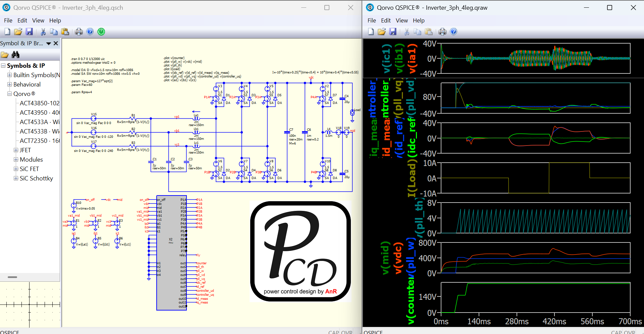The image size is (644, 334).
Task: Click capacitor C7 in the schematic
Action: [x=287, y=132]
